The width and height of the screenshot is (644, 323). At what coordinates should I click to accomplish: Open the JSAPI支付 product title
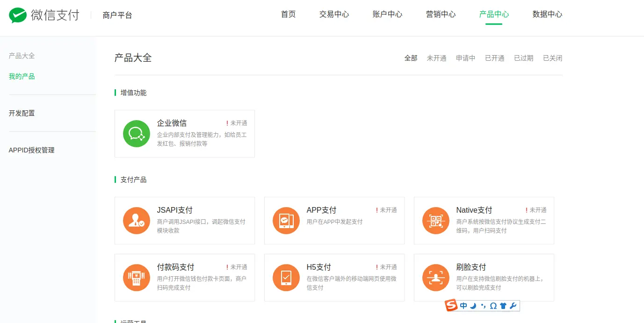(174, 210)
